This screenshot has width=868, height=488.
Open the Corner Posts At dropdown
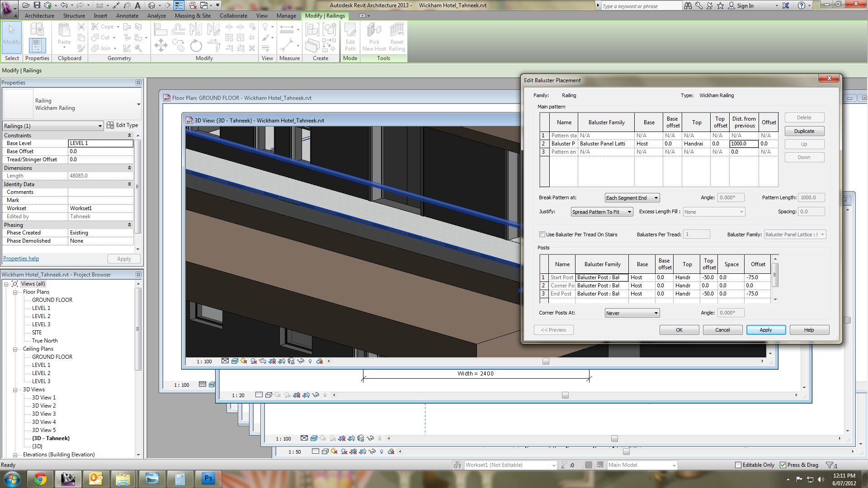pyautogui.click(x=632, y=313)
